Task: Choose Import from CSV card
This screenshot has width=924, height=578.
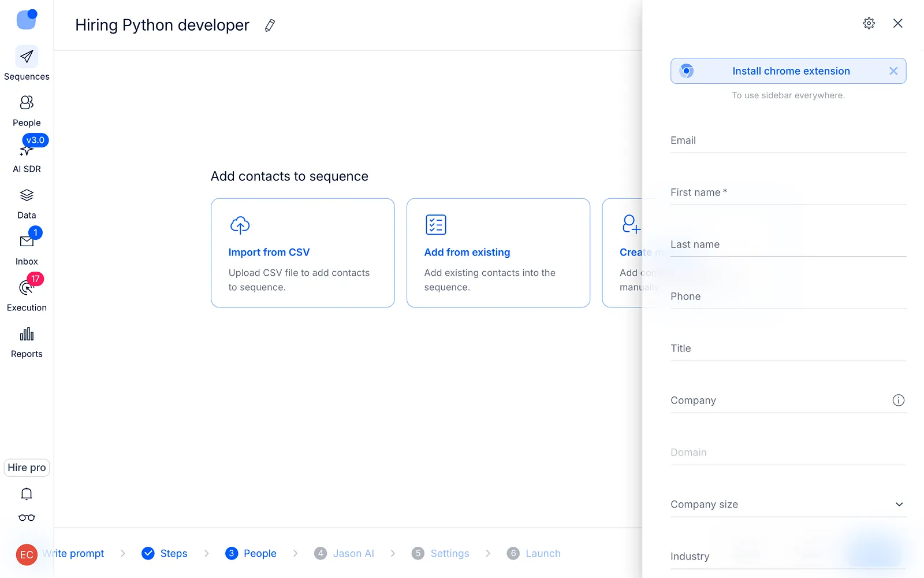Action: [x=303, y=253]
